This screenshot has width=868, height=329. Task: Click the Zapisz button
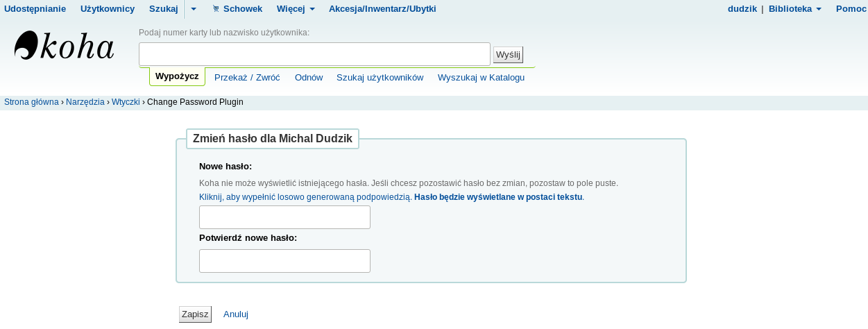click(x=195, y=314)
